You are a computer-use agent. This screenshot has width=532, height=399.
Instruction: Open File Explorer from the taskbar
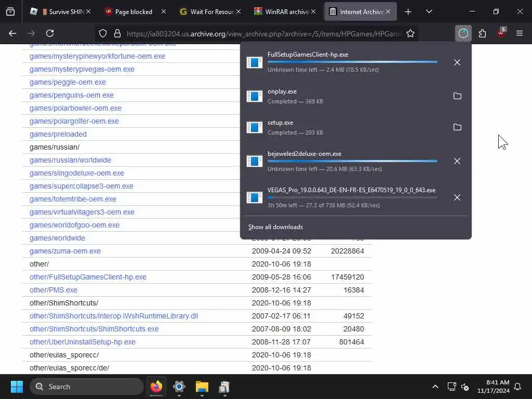(x=202, y=387)
